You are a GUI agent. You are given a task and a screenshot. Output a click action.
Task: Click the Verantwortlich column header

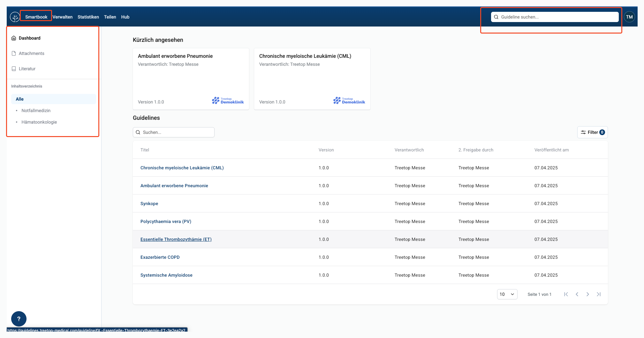(409, 150)
